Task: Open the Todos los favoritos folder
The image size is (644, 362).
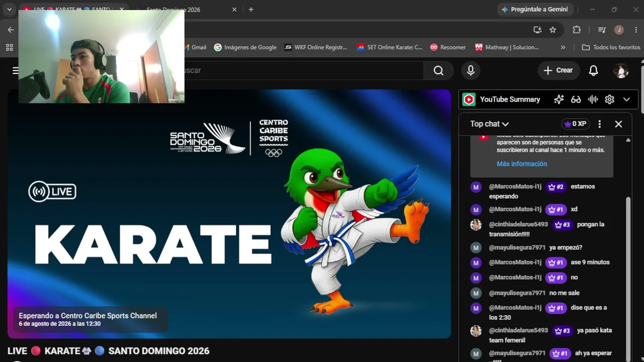Action: 611,47
